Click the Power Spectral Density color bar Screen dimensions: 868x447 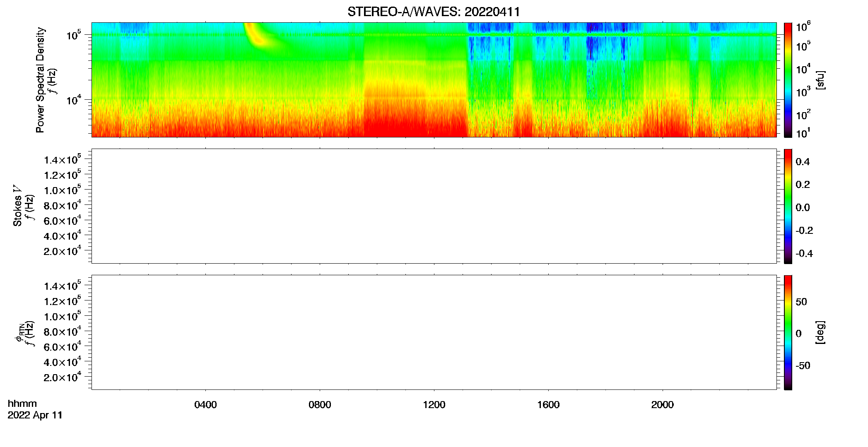788,80
